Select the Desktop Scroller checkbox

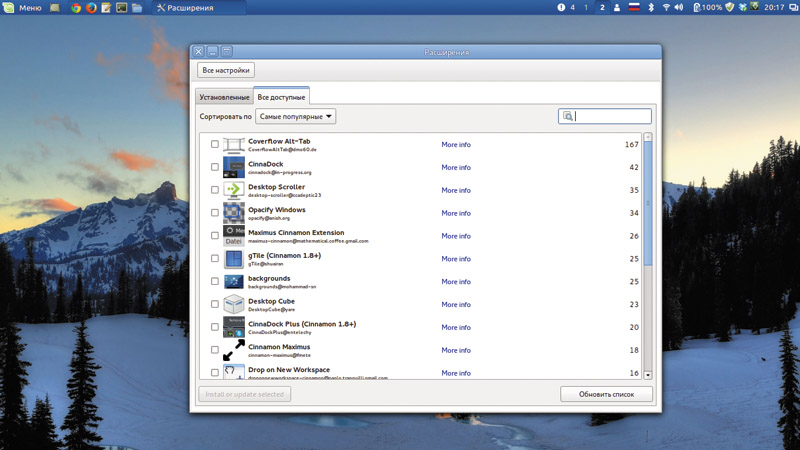click(215, 190)
